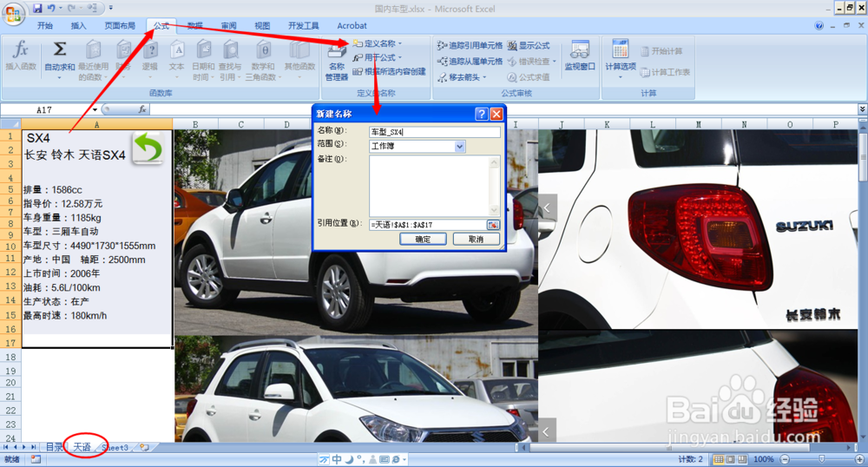Open the scope (范围) combo box
The image size is (868, 467).
point(418,146)
